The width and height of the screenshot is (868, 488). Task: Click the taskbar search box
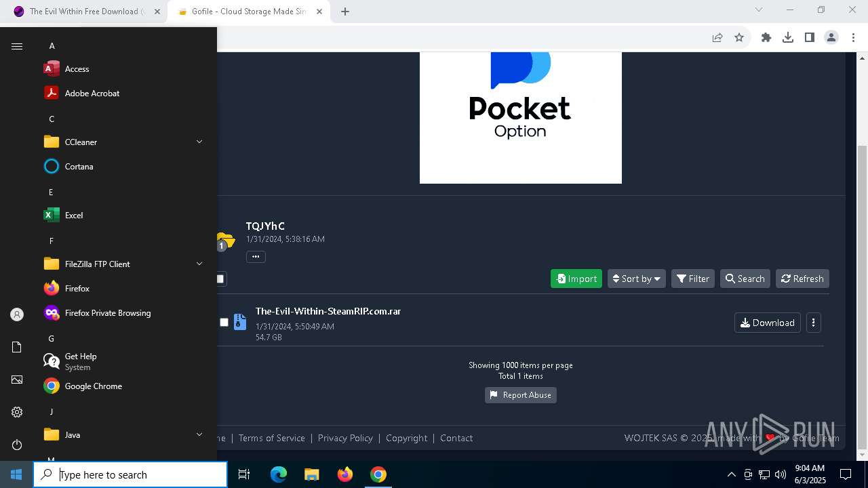click(130, 474)
